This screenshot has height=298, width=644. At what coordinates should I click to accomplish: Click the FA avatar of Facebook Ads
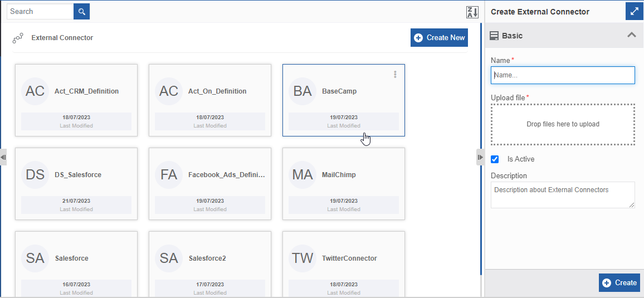[x=169, y=175]
